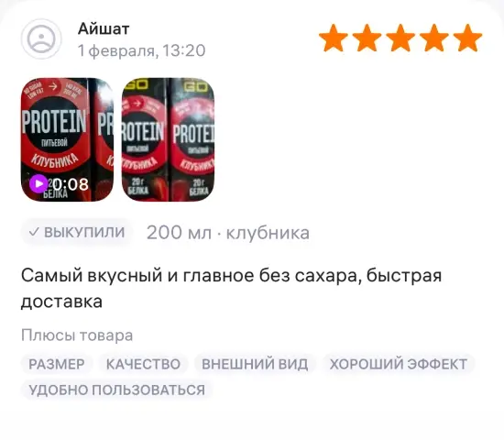Image resolution: width=504 pixels, height=440 pixels.
Task: Play the 0:08 review video
Action: click(x=38, y=184)
